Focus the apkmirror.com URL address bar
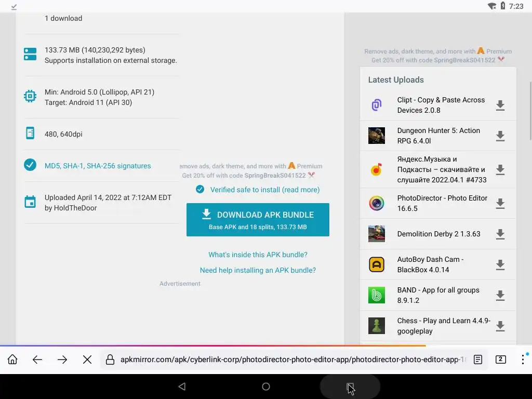 click(x=293, y=360)
